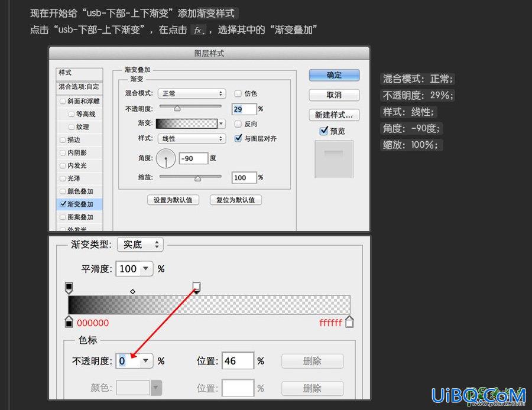Select the left black opacity stop
The height and width of the screenshot is (410, 532).
(x=69, y=288)
